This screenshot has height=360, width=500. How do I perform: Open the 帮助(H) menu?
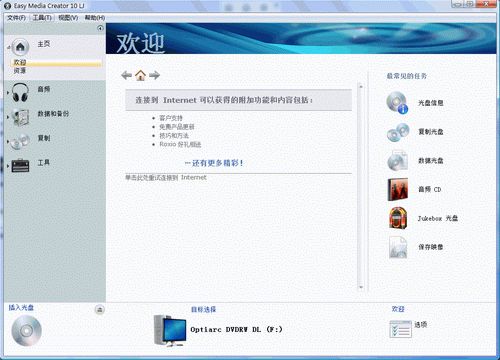[95, 18]
